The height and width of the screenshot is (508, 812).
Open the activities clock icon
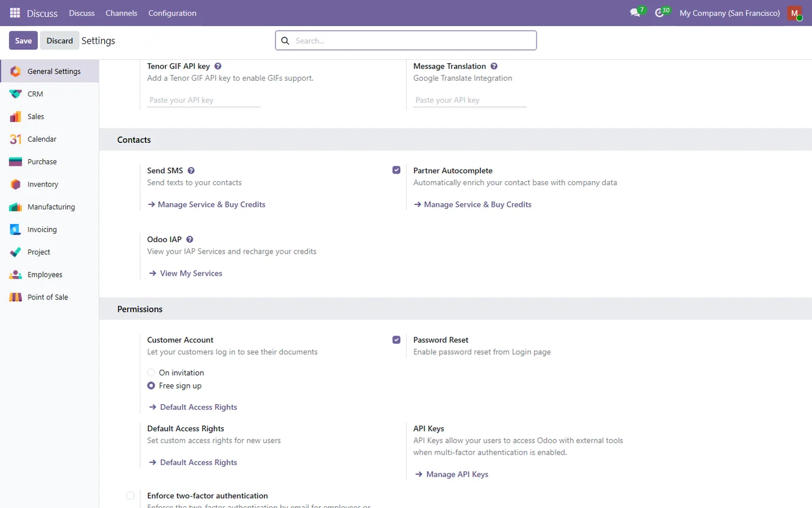pyautogui.click(x=660, y=13)
